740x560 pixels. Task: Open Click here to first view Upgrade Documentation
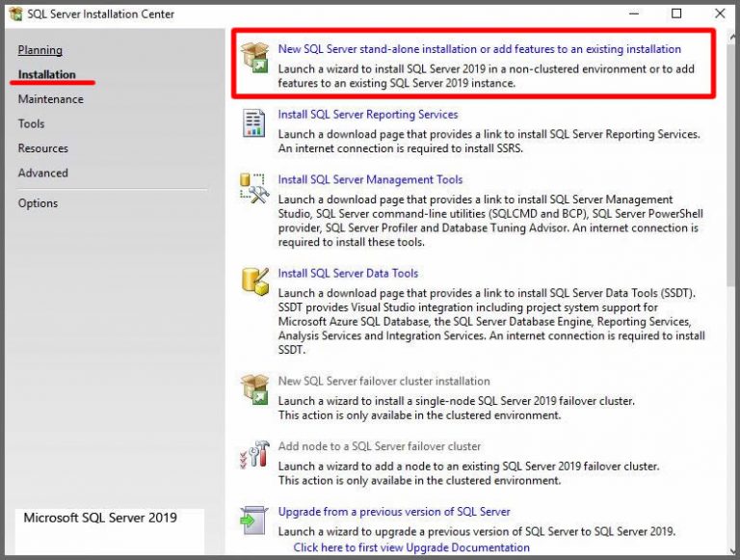(411, 547)
